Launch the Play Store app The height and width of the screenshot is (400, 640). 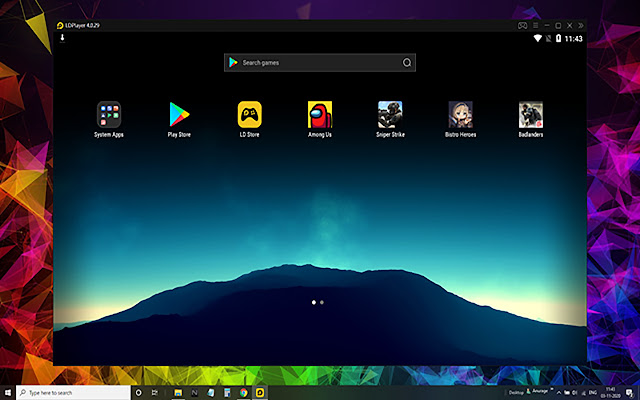(x=180, y=115)
